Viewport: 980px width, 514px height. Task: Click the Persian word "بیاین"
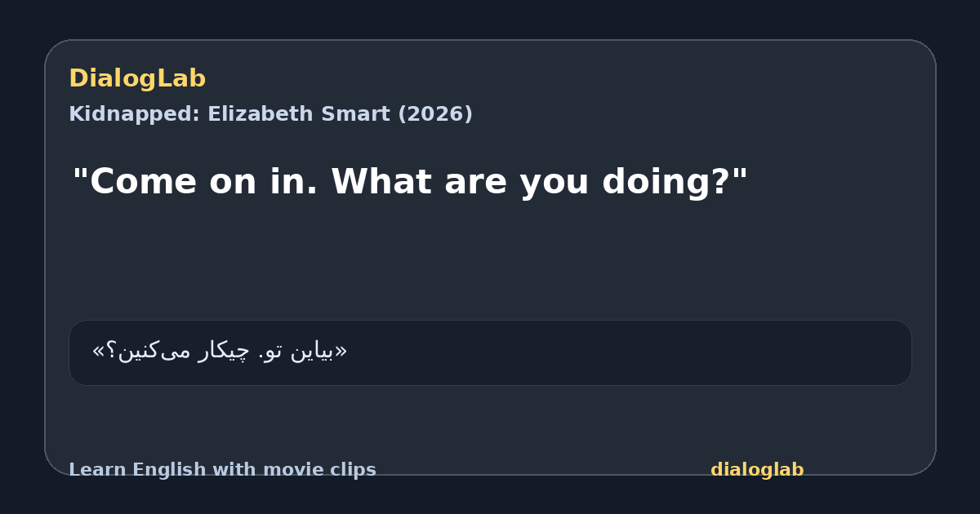[314, 352]
